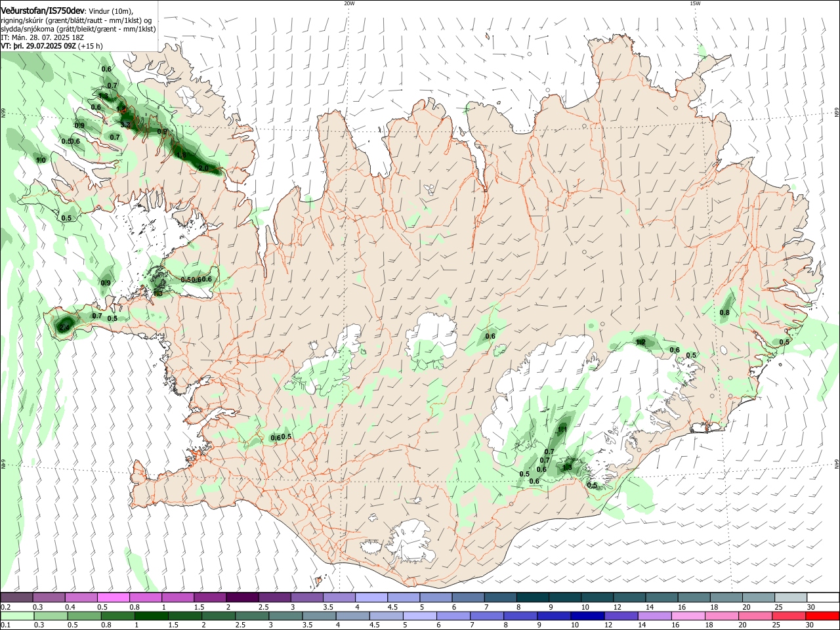This screenshot has width=840, height=630.
Task: Pick the dark green swatch labeled 1 in bottom legend
Action: [151, 616]
